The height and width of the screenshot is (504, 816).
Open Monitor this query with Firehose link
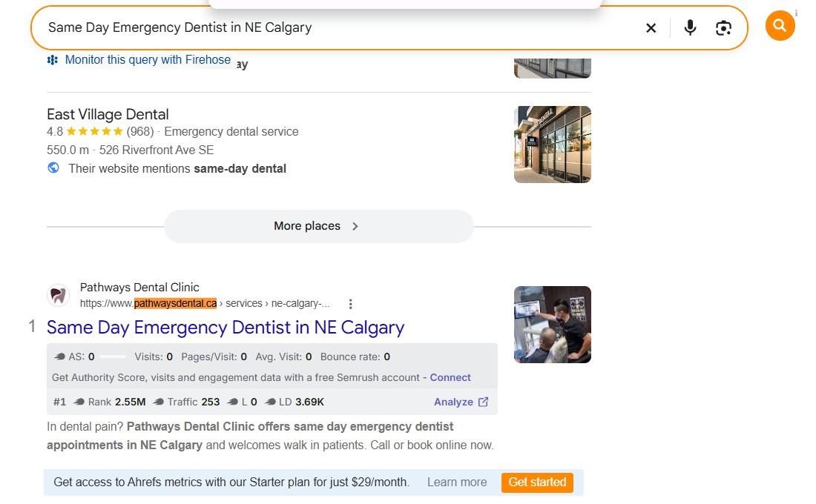[148, 60]
